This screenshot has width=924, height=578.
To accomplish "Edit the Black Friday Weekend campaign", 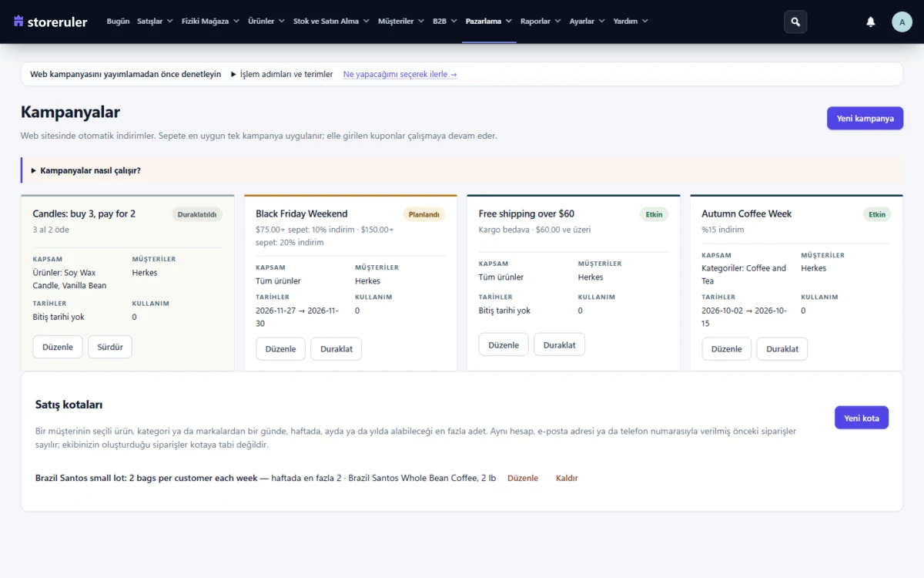I will [x=280, y=349].
